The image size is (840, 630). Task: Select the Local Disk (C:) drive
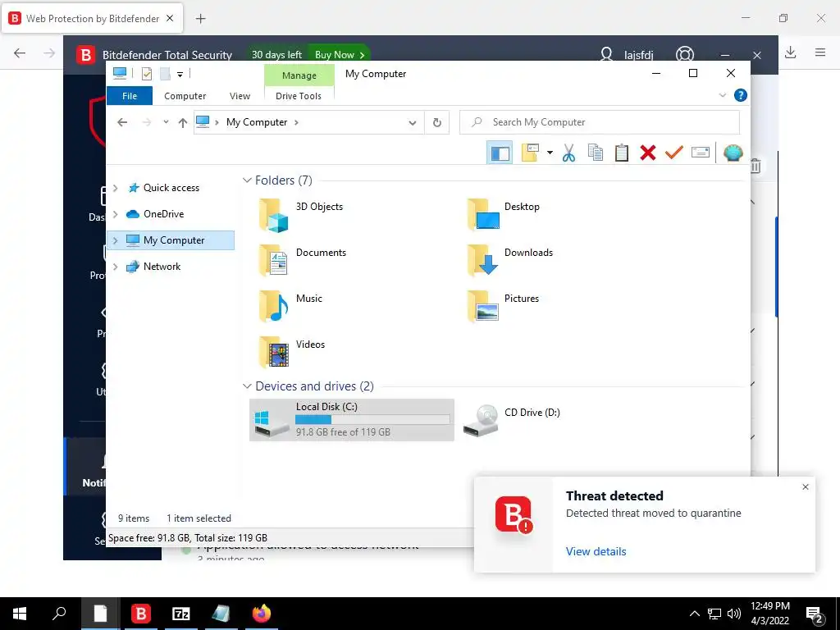point(352,420)
